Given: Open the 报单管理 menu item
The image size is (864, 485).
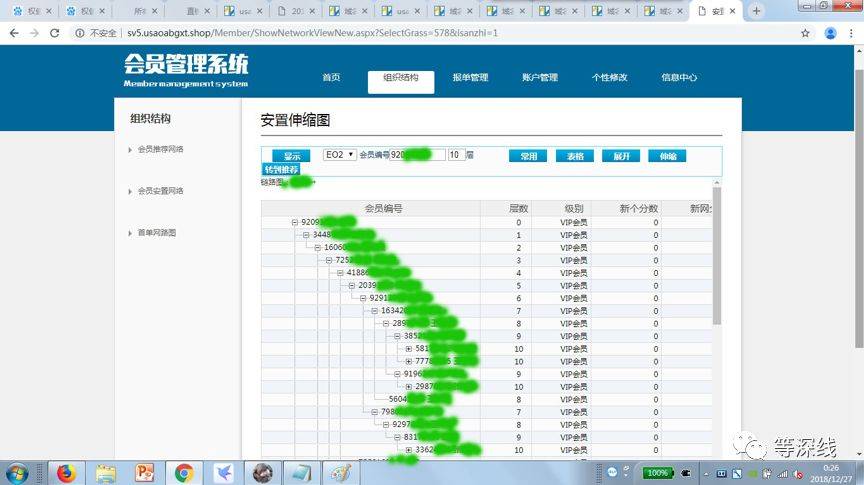Looking at the screenshot, I should (470, 77).
